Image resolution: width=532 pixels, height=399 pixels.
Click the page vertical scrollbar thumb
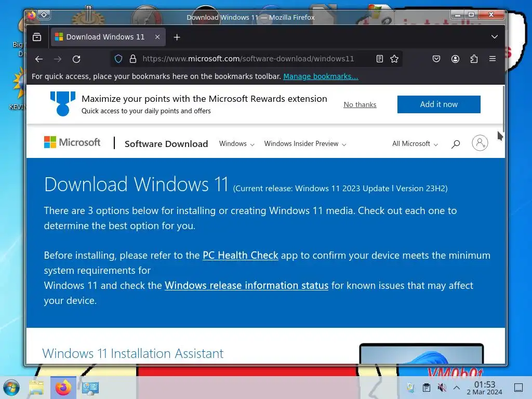pyautogui.click(x=503, y=109)
